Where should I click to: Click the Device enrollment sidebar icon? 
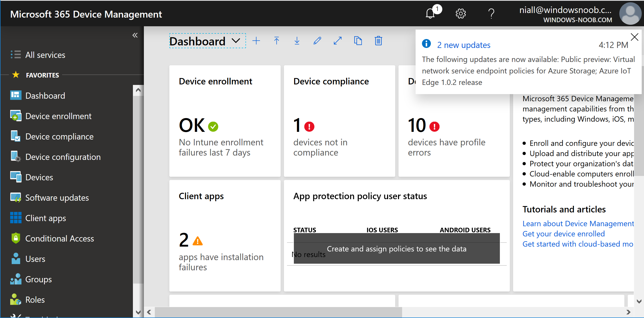pyautogui.click(x=16, y=116)
